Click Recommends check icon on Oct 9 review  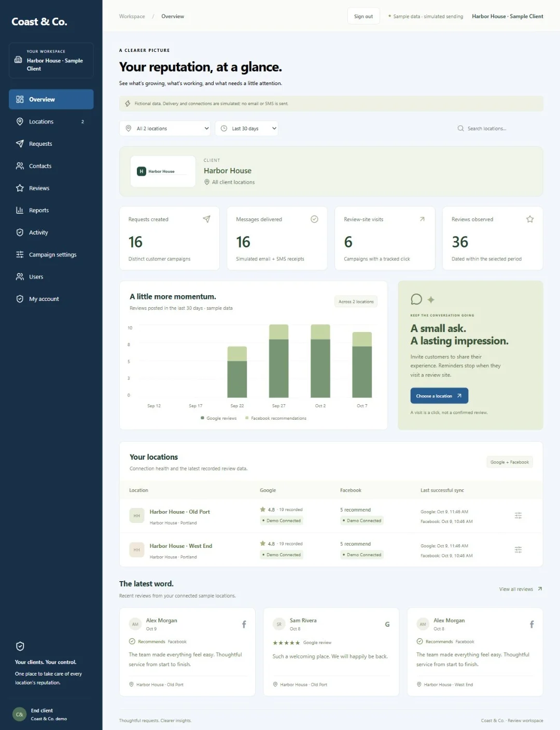click(x=132, y=641)
